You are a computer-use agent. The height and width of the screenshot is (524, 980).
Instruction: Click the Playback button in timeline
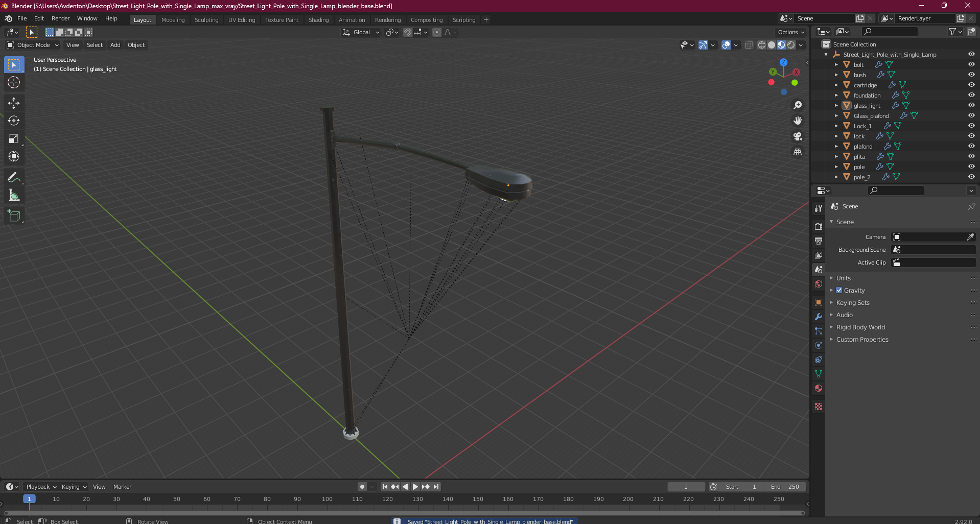click(x=41, y=487)
